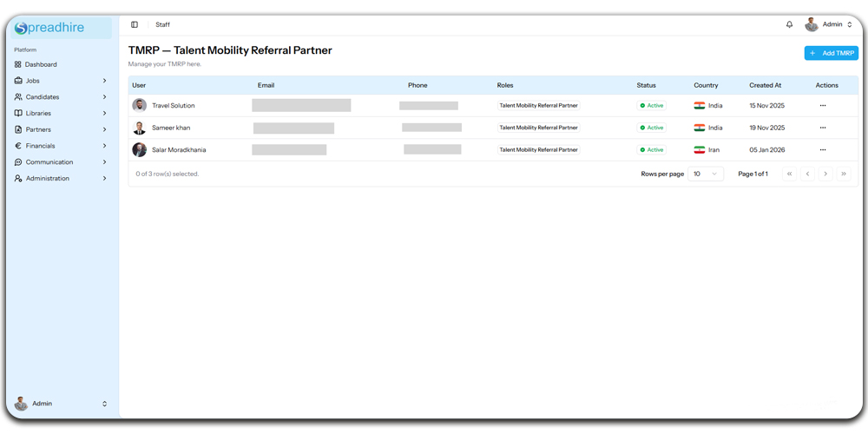Open Admin user menu at sidebar bottom
The image size is (868, 434).
[x=61, y=404]
